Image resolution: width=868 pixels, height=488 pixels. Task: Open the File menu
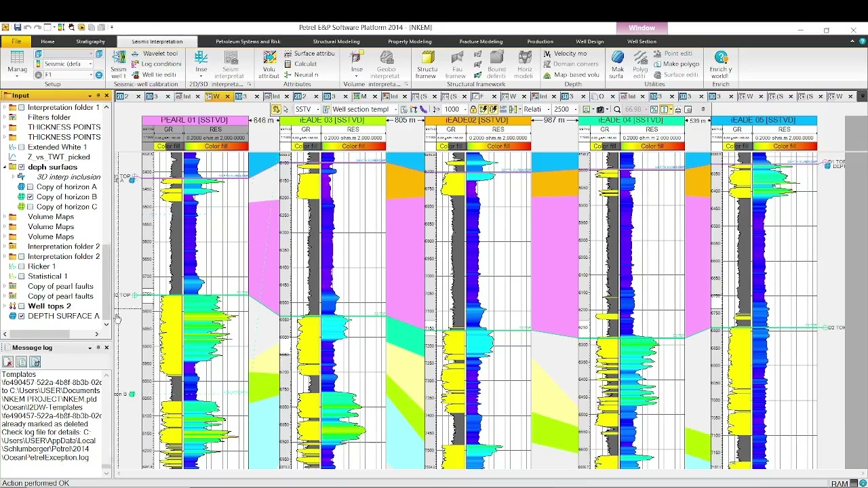point(16,41)
